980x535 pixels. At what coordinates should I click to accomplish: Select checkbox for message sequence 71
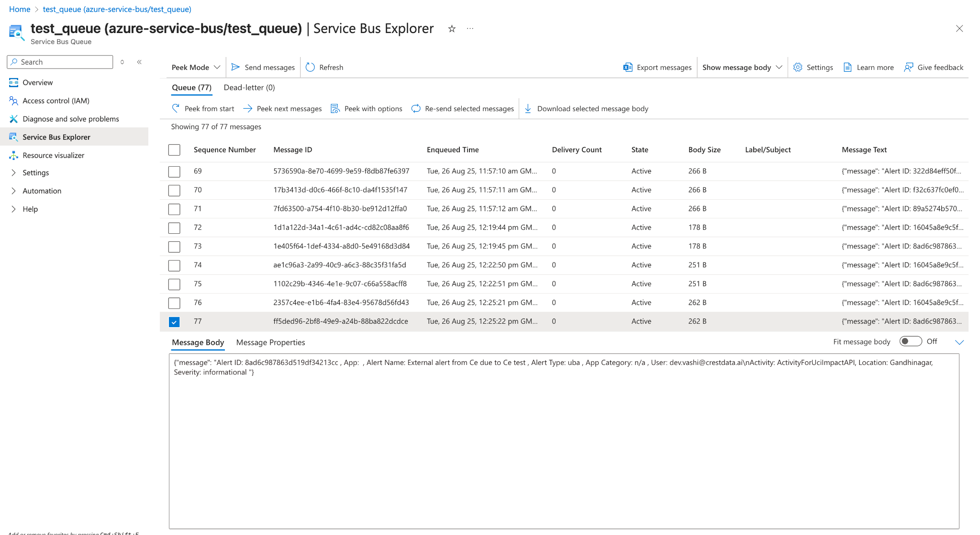174,209
